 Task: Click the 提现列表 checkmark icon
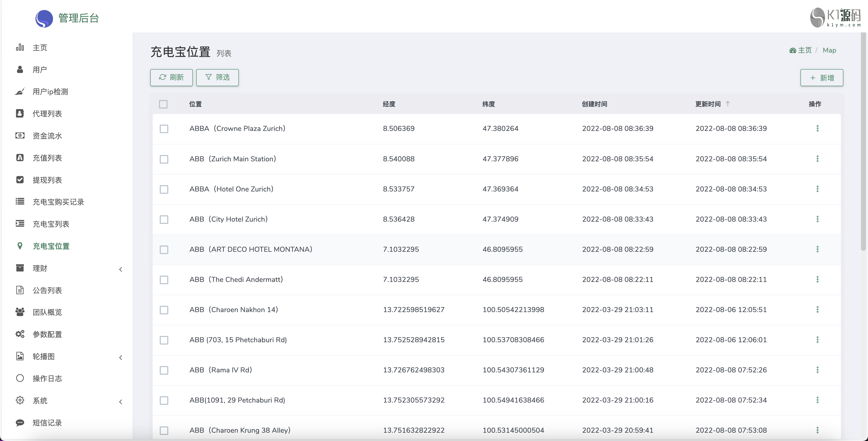pos(20,180)
